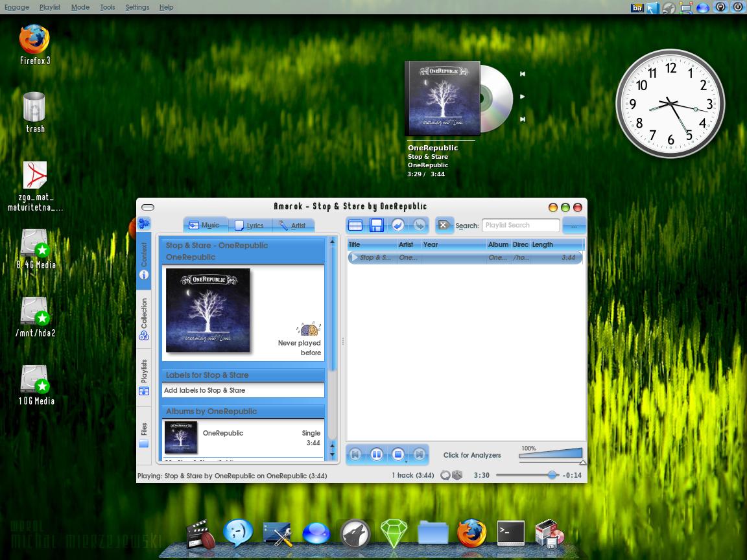Screen dimensions: 747x560
Task: Open the /mnt/hda2 drive icon
Action: point(35,317)
